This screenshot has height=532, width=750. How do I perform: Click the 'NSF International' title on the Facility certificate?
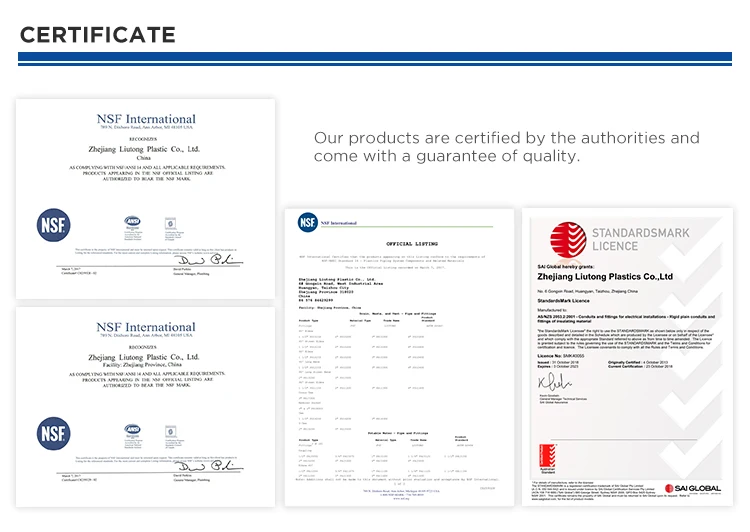(145, 327)
